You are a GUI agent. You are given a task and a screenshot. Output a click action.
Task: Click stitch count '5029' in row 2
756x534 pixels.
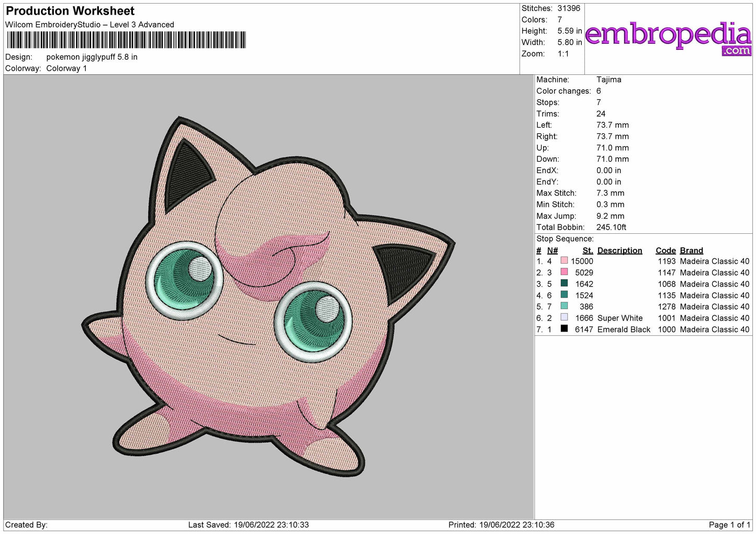pos(584,273)
